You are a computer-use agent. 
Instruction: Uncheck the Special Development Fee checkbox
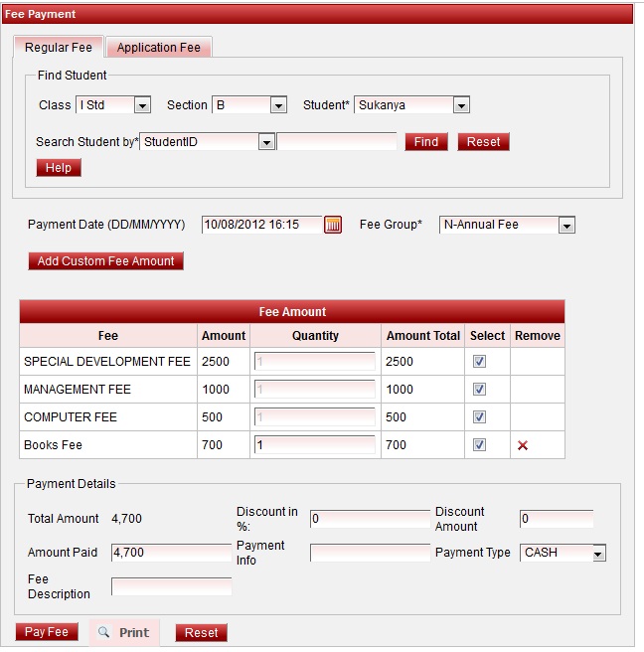(479, 362)
